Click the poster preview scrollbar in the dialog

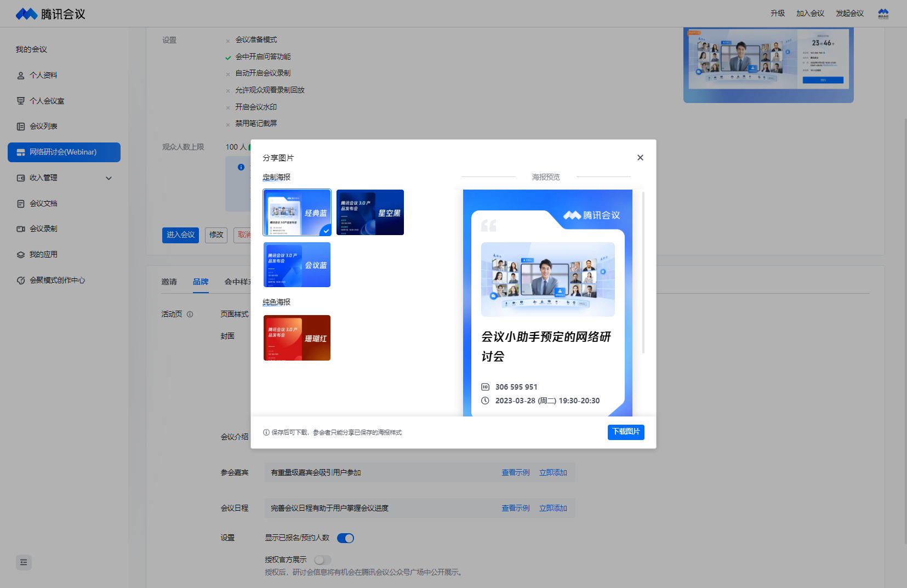(x=643, y=272)
